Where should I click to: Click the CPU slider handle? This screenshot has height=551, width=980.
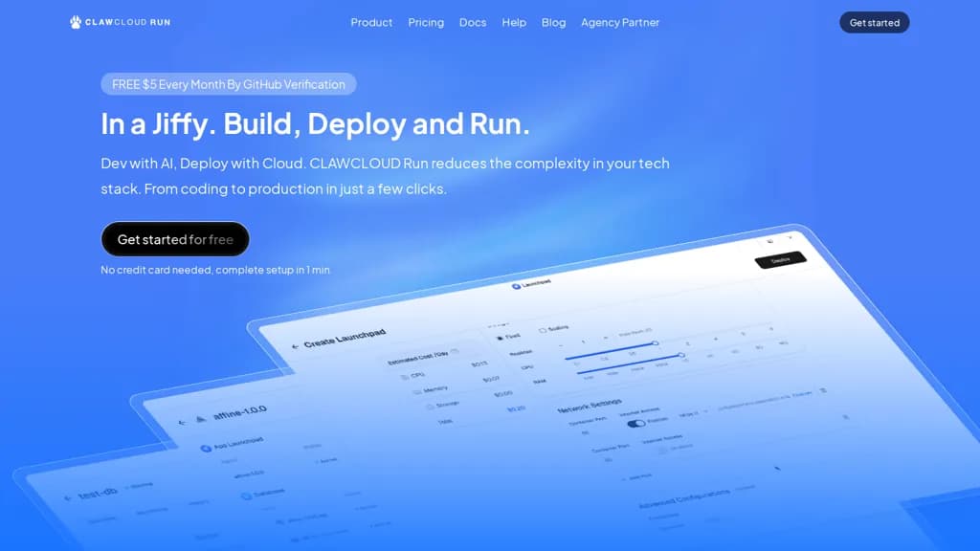tap(655, 343)
